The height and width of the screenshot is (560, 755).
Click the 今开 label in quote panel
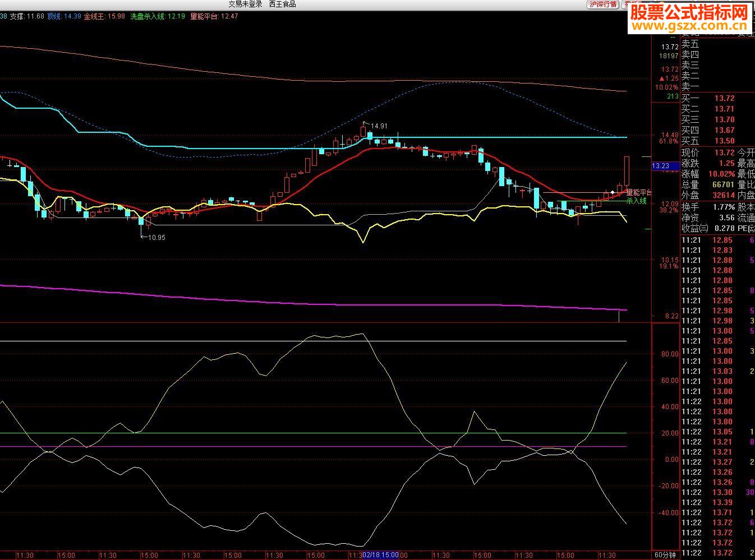point(746,152)
